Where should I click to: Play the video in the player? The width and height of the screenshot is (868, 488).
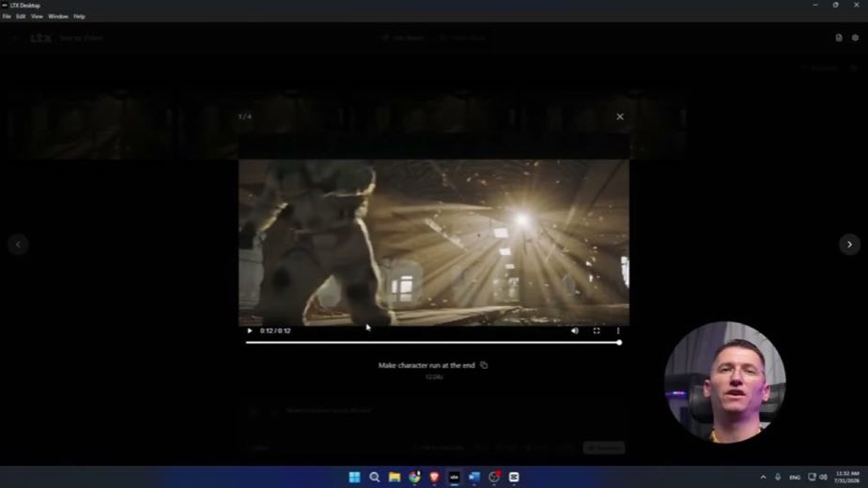[x=250, y=331]
